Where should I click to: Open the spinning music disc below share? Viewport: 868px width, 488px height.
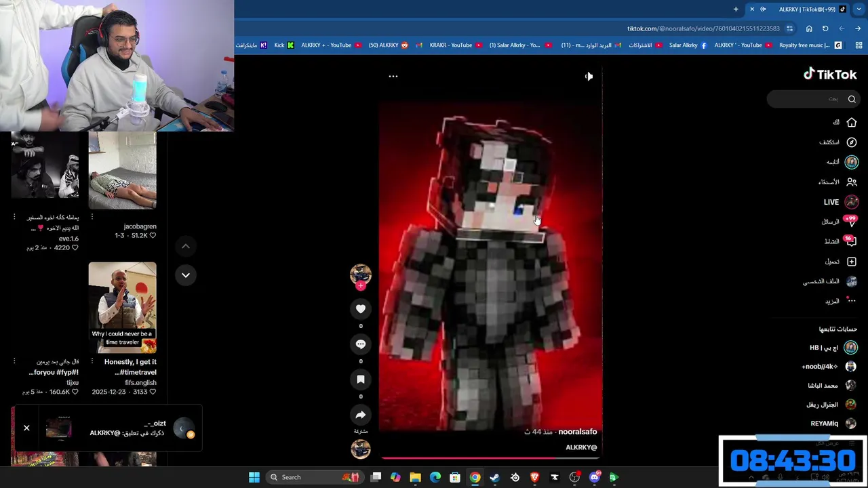coord(361,449)
